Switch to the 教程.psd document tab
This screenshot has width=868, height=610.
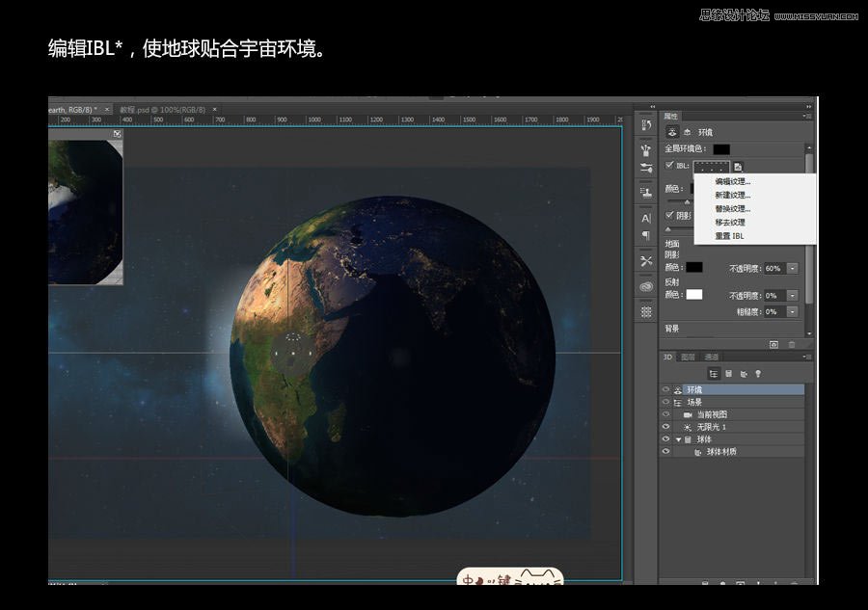coord(163,110)
